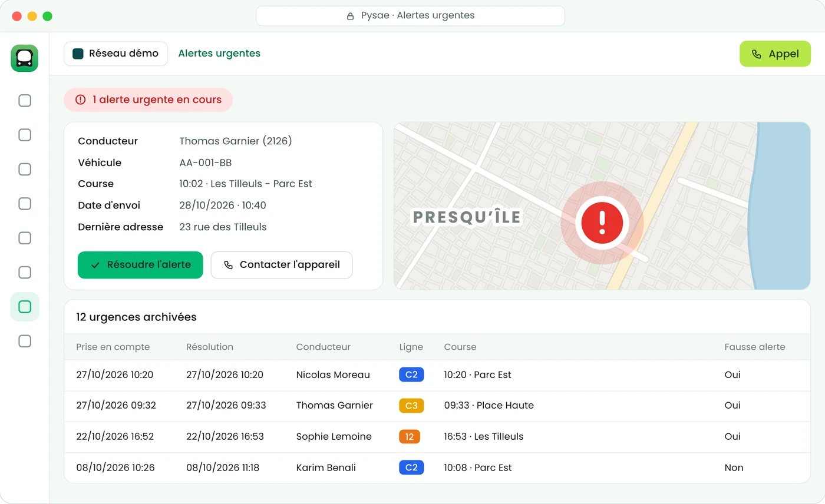Image resolution: width=825 pixels, height=504 pixels.
Task: Select the Sophie Lemoine table cell
Action: pyautogui.click(x=334, y=436)
